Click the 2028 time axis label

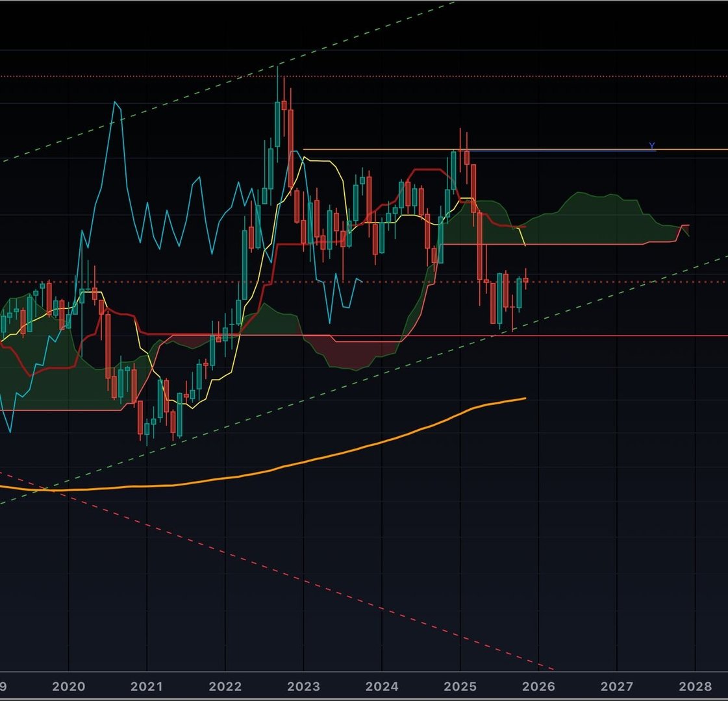[695, 687]
